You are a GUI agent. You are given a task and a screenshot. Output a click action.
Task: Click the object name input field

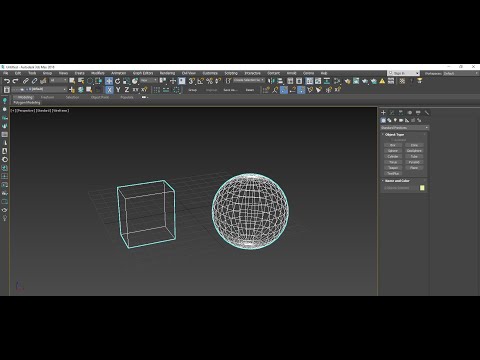(x=400, y=188)
